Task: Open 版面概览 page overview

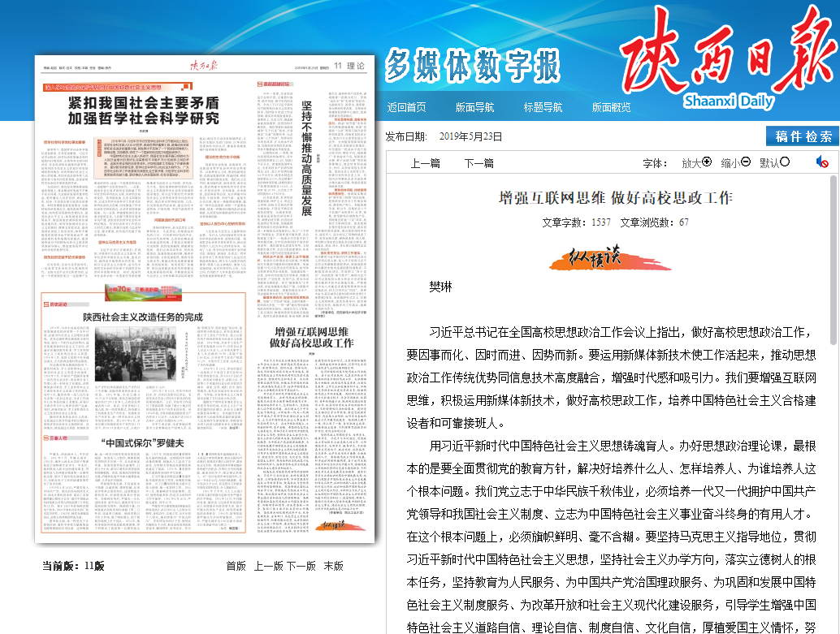Action: pyautogui.click(x=611, y=107)
